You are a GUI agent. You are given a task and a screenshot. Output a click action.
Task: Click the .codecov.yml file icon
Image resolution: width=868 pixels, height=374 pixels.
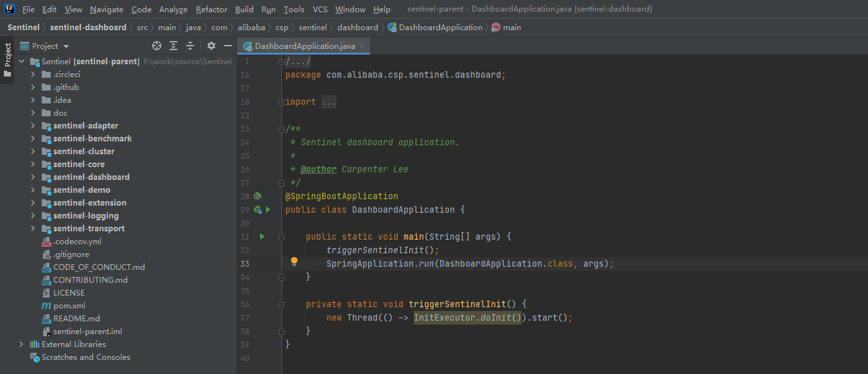point(46,242)
